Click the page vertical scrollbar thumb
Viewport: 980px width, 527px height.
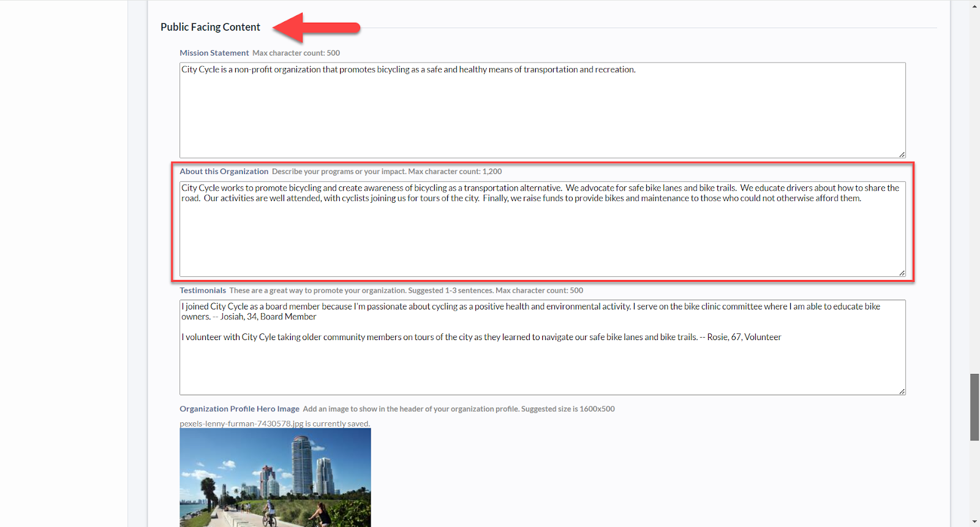(974, 407)
